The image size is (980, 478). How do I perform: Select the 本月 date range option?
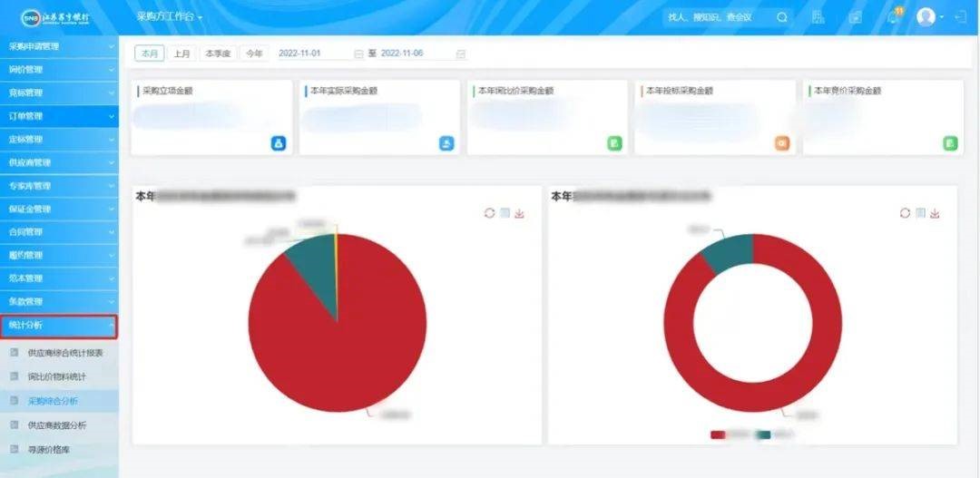coord(150,54)
